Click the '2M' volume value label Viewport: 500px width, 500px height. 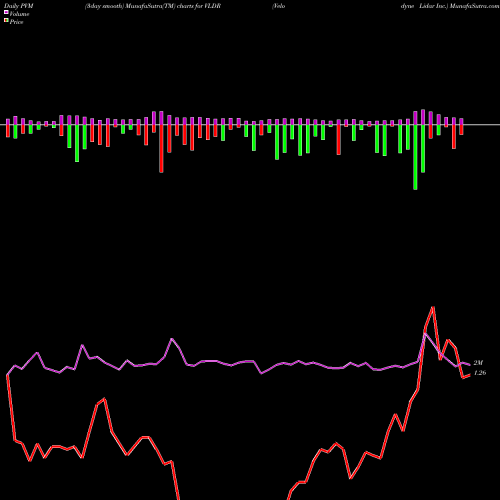[478, 363]
